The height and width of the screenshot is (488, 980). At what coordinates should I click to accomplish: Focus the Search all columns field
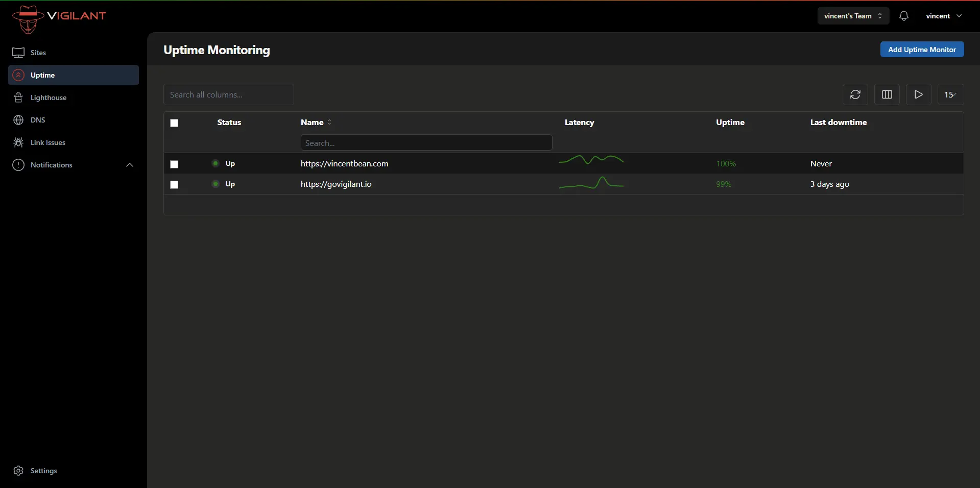coord(229,94)
